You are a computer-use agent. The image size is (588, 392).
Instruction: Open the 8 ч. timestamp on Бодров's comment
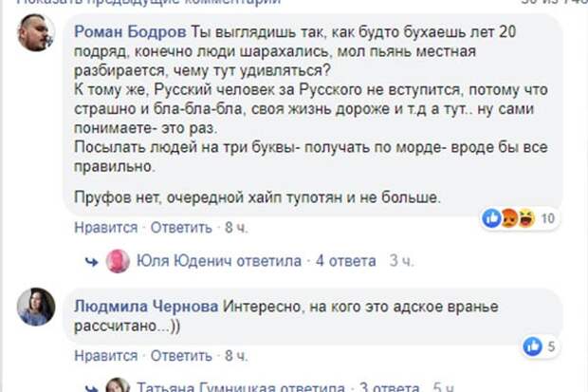[x=236, y=228]
